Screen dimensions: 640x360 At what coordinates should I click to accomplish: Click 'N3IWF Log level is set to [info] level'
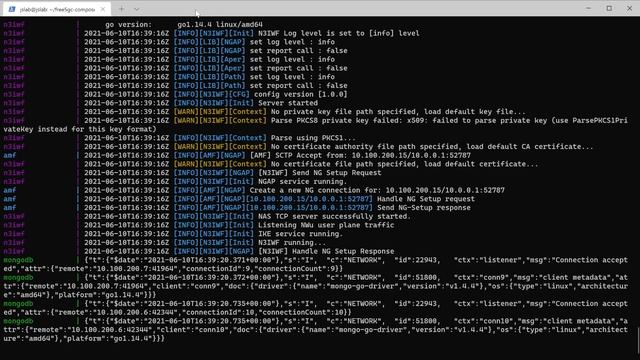coord(338,33)
